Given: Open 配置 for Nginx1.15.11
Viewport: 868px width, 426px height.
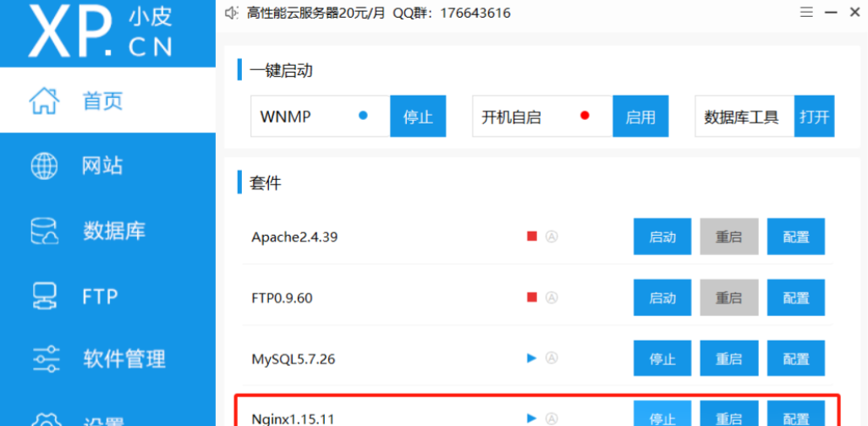Looking at the screenshot, I should 796,414.
